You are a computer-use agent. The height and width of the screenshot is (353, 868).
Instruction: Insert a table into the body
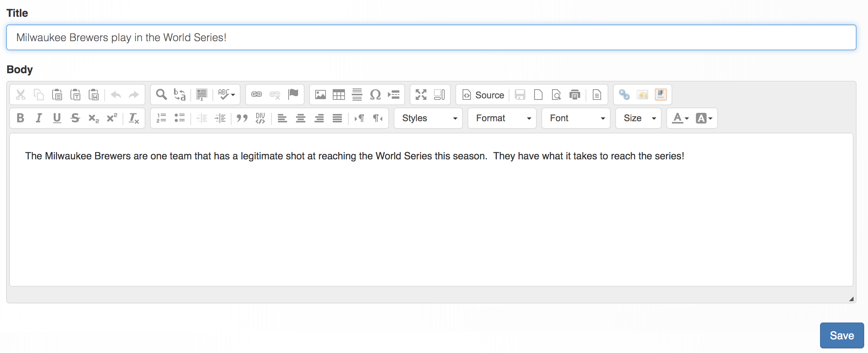coord(338,95)
